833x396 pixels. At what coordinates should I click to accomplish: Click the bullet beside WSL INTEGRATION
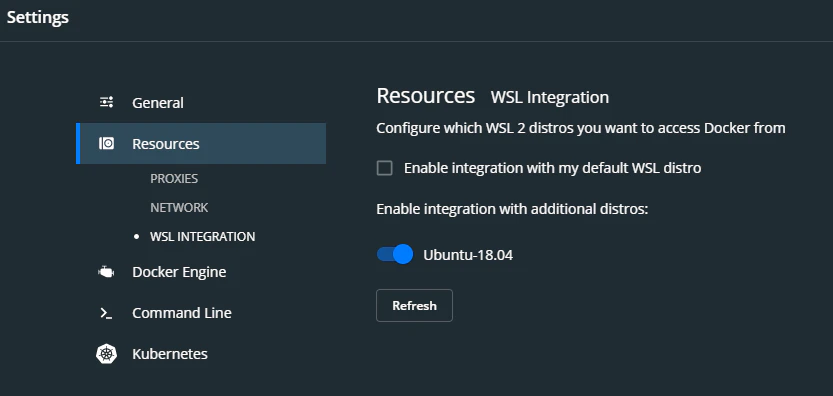(137, 237)
